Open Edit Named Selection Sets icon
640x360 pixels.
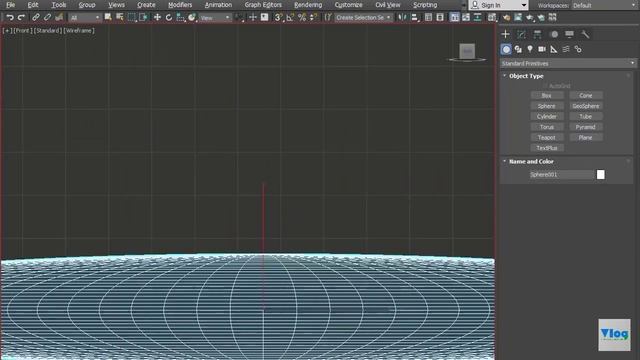point(328,18)
